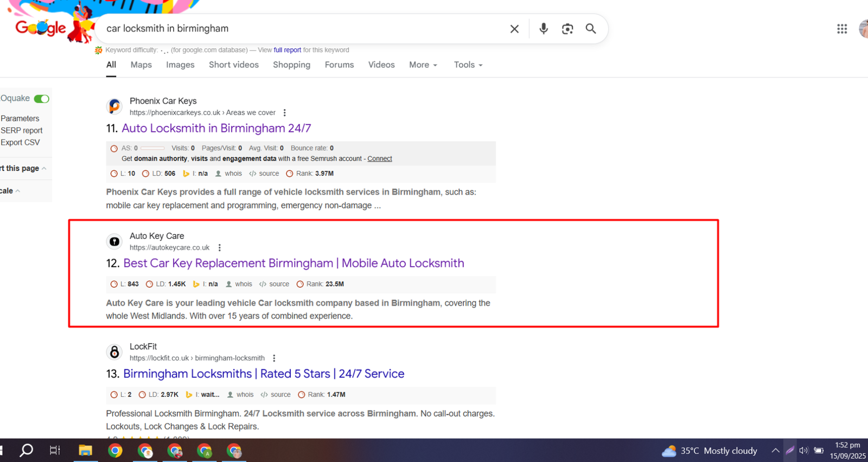Clear the search box text
Viewport: 868px width, 462px height.
coord(514,29)
